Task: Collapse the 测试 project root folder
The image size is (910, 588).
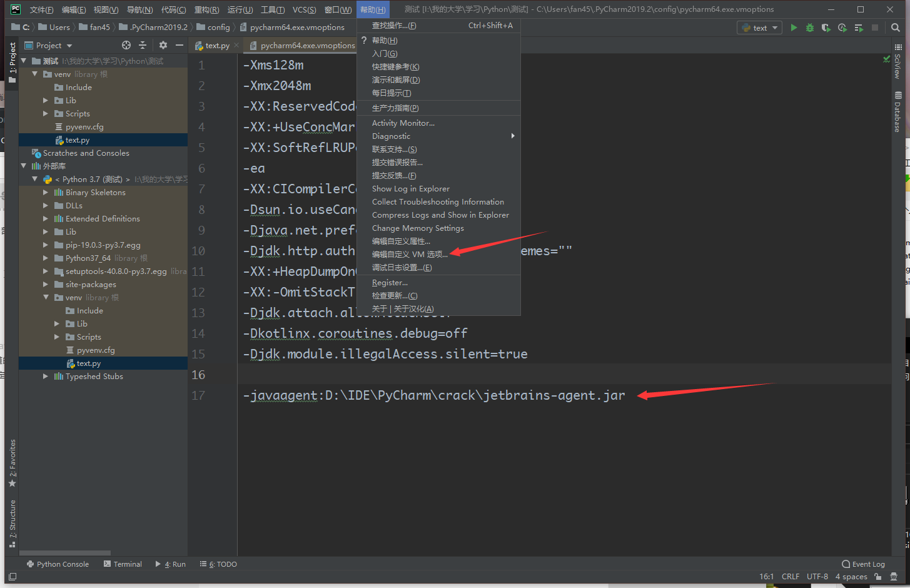Action: tap(24, 61)
